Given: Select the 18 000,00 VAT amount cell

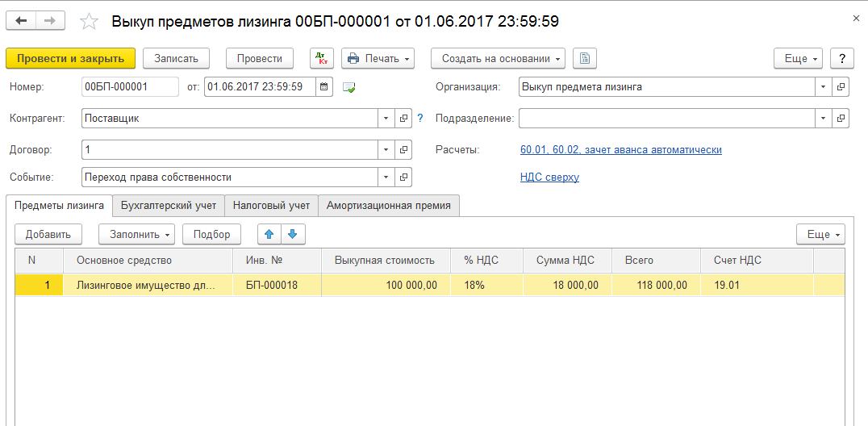Looking at the screenshot, I should [567, 286].
